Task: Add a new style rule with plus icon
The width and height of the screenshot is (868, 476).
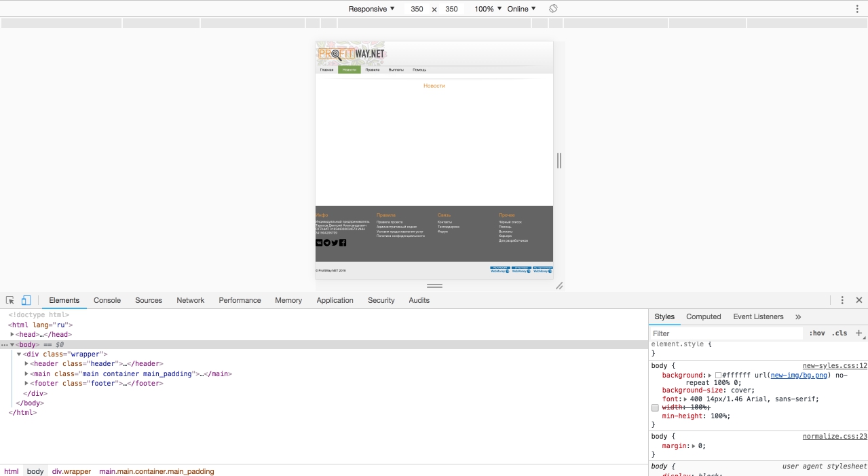Action: (x=858, y=333)
